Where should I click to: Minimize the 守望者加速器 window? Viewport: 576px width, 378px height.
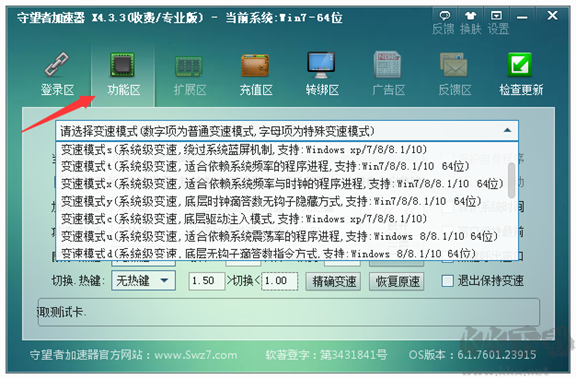pos(522,17)
